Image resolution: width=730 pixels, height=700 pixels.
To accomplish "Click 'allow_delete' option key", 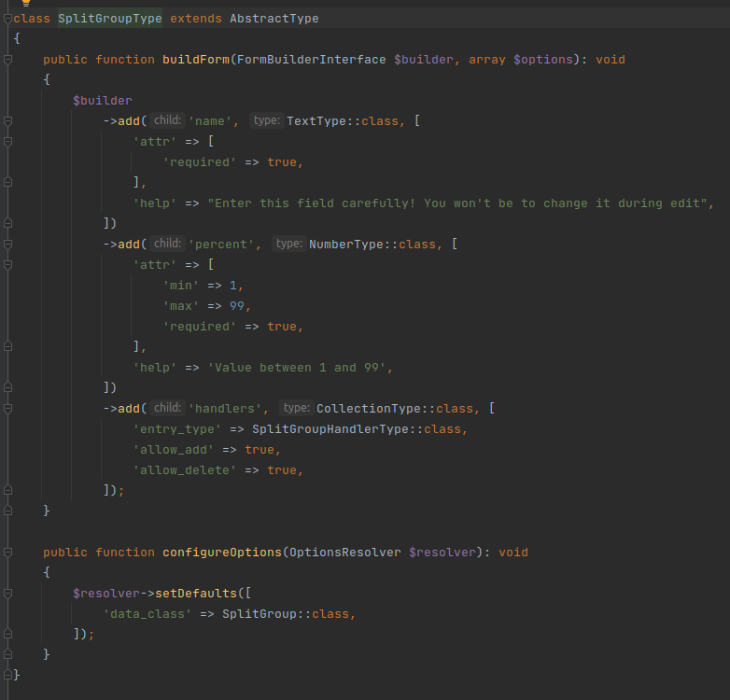I will (185, 470).
